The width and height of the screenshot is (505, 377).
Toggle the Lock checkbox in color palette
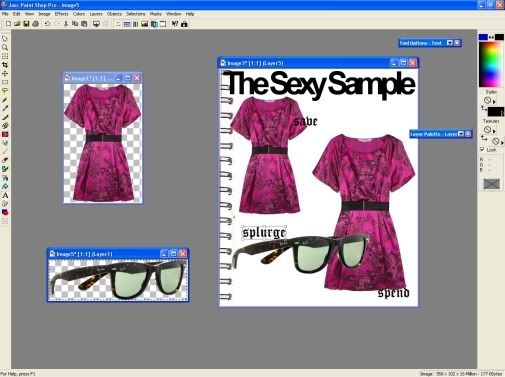(482, 150)
